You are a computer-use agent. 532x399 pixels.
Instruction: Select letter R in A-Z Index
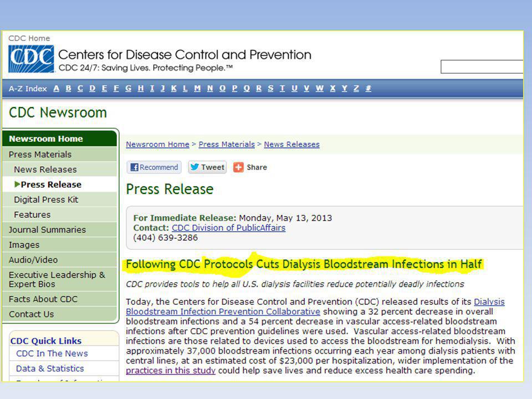[x=259, y=89]
